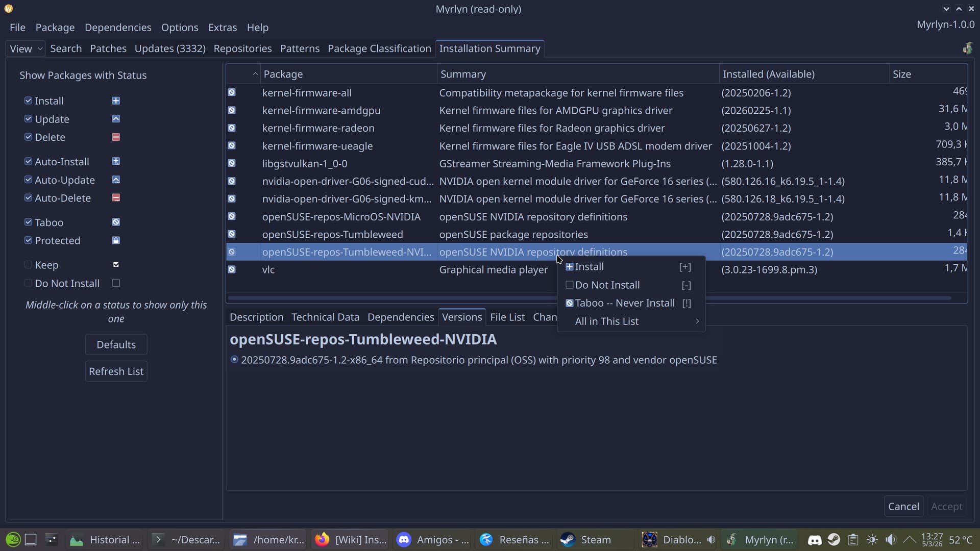Uncheck the Taboo status checkbox
Screen dimensions: 980x551
28,222
